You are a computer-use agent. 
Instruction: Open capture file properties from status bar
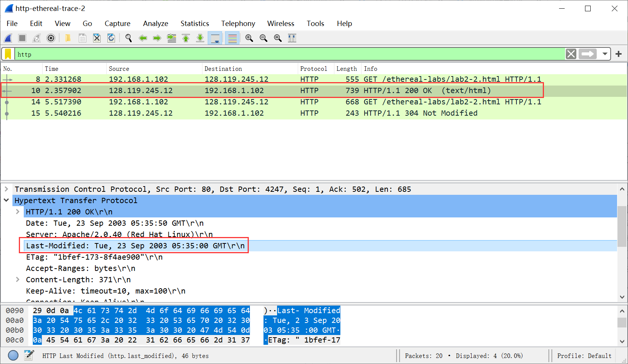(29, 355)
